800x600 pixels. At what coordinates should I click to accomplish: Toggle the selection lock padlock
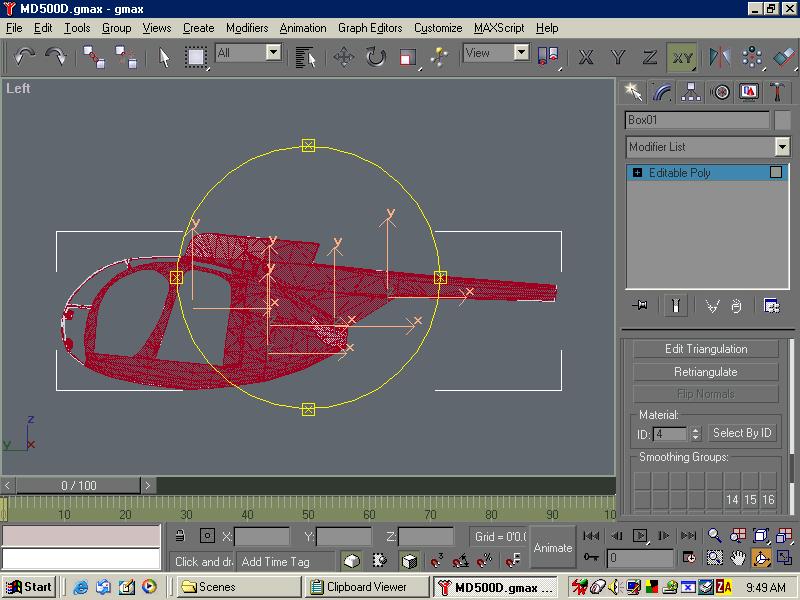coord(180,536)
